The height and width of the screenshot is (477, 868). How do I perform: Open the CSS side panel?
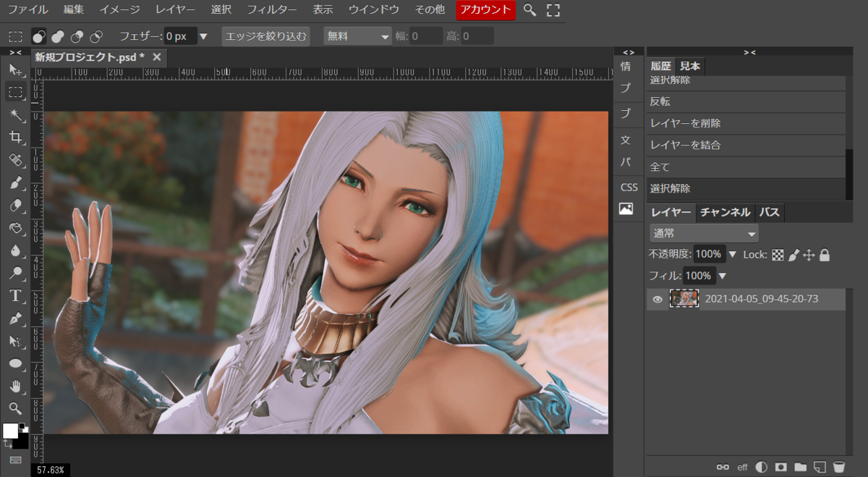click(x=629, y=187)
